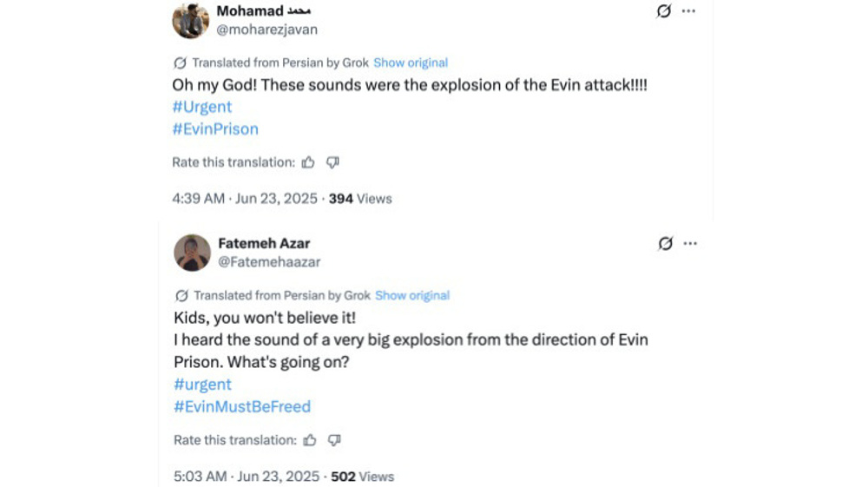
Task: Thumbs down the translation of Fatemeh's tweet
Action: (x=334, y=440)
